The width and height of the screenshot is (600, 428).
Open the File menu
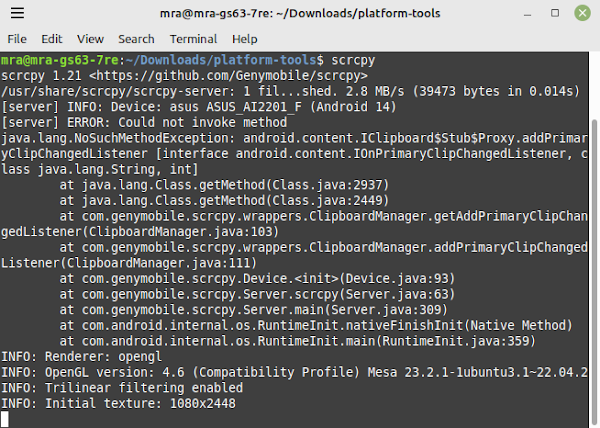pos(17,39)
